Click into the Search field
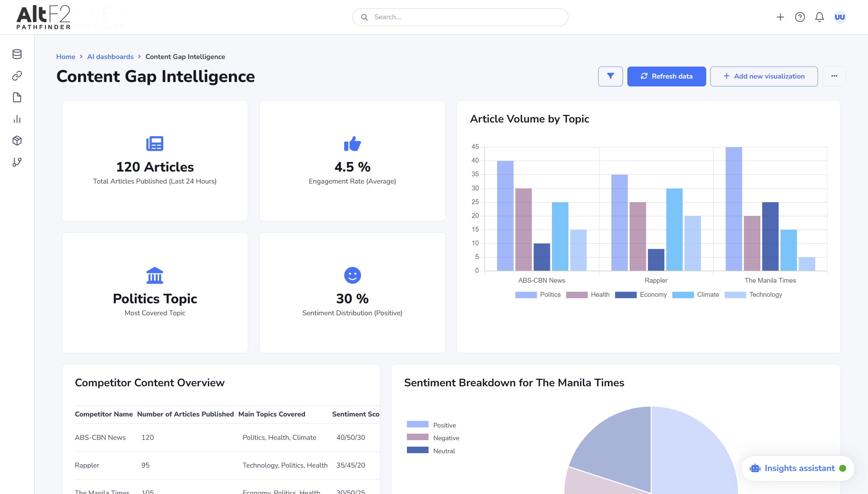Viewport: 868px width, 494px height. click(x=460, y=17)
